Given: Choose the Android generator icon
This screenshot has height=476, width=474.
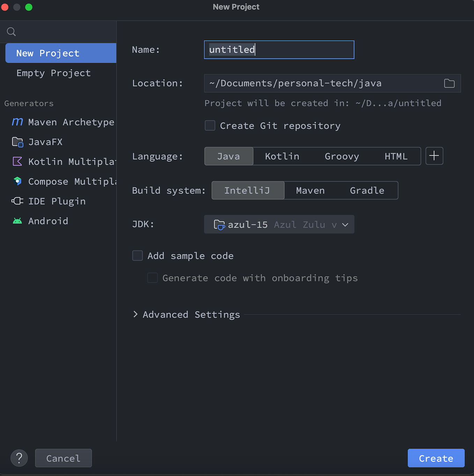Looking at the screenshot, I should (17, 221).
